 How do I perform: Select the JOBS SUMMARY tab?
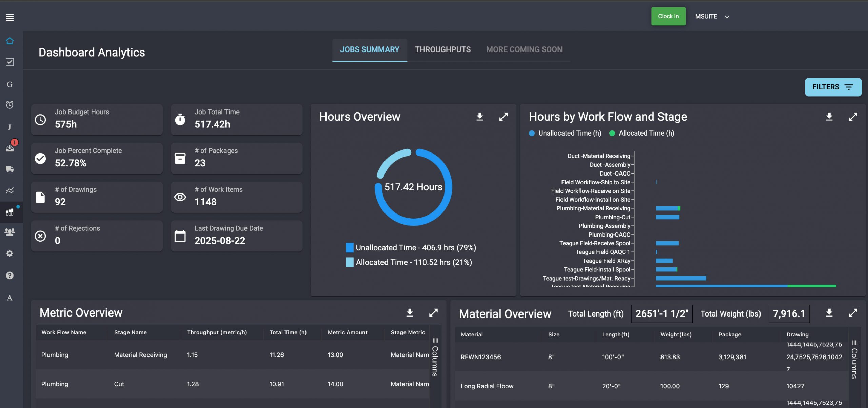click(x=370, y=49)
